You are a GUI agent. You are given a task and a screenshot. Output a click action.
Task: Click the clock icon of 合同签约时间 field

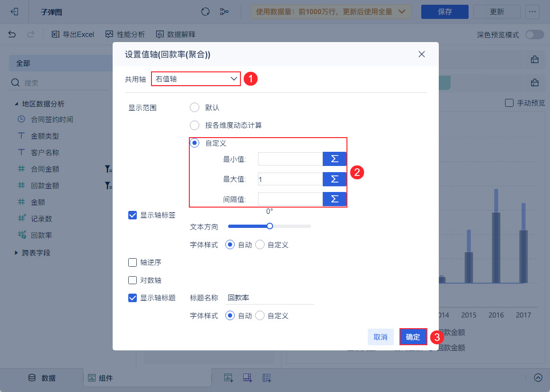21,119
